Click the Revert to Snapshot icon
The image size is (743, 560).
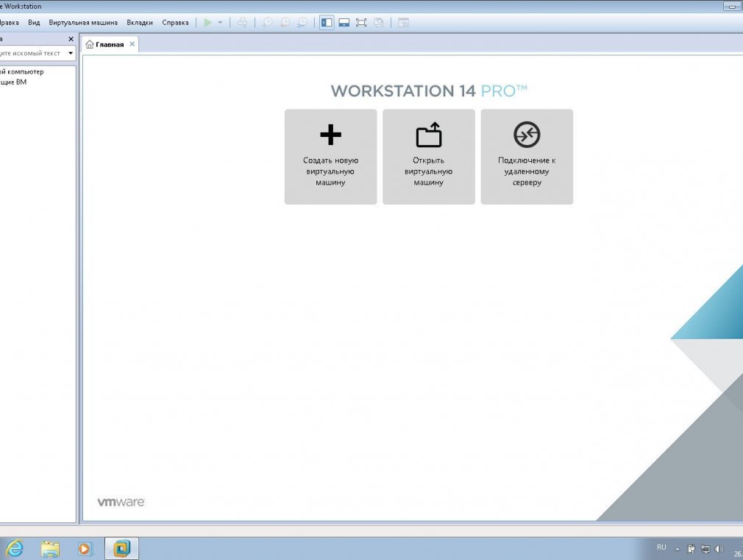click(285, 22)
